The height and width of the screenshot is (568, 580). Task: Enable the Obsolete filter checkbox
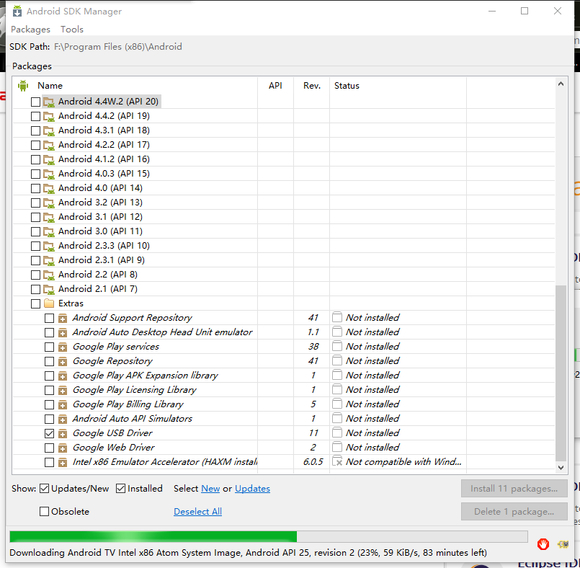44,511
